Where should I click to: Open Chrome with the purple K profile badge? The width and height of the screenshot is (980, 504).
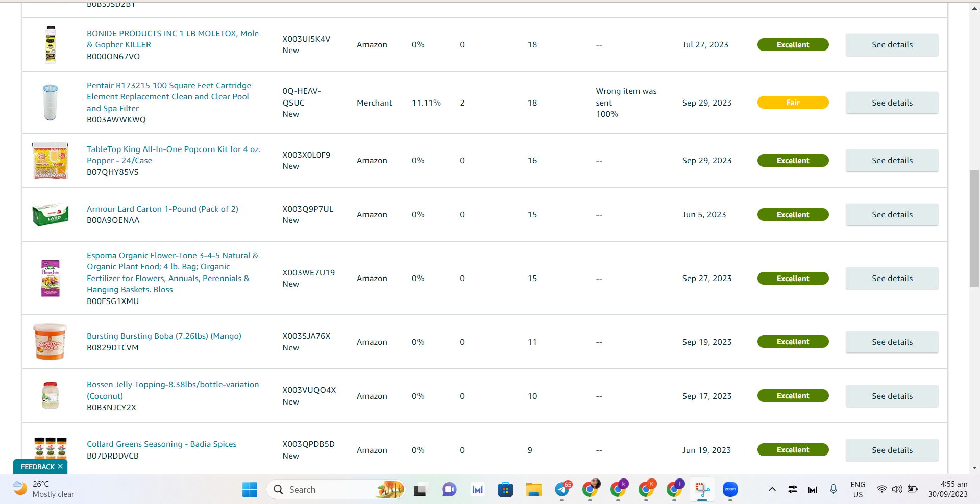pyautogui.click(x=619, y=489)
